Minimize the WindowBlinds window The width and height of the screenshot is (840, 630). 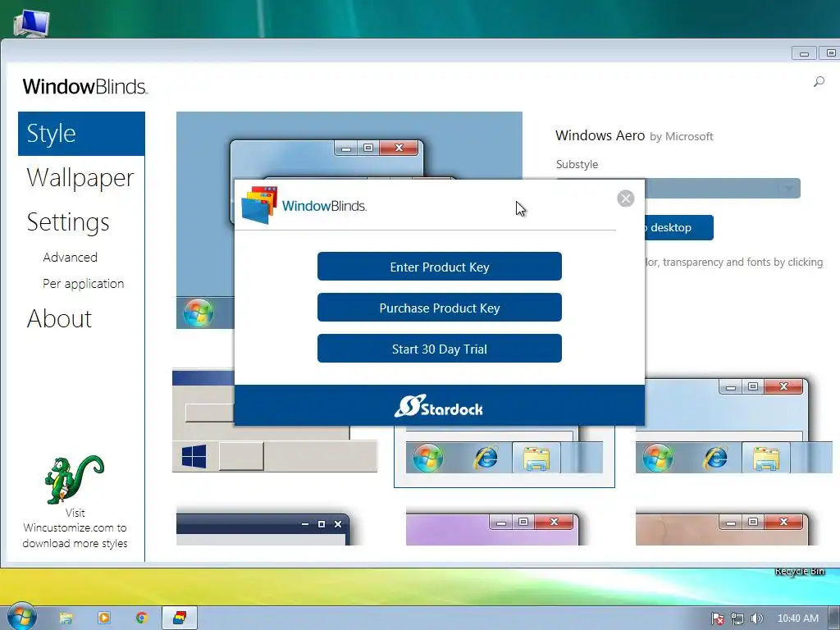pyautogui.click(x=804, y=53)
